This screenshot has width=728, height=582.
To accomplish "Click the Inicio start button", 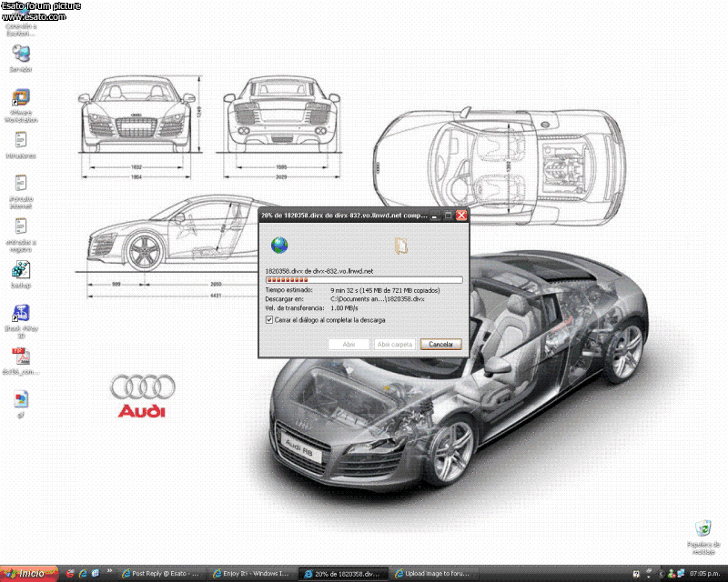I will (29, 574).
